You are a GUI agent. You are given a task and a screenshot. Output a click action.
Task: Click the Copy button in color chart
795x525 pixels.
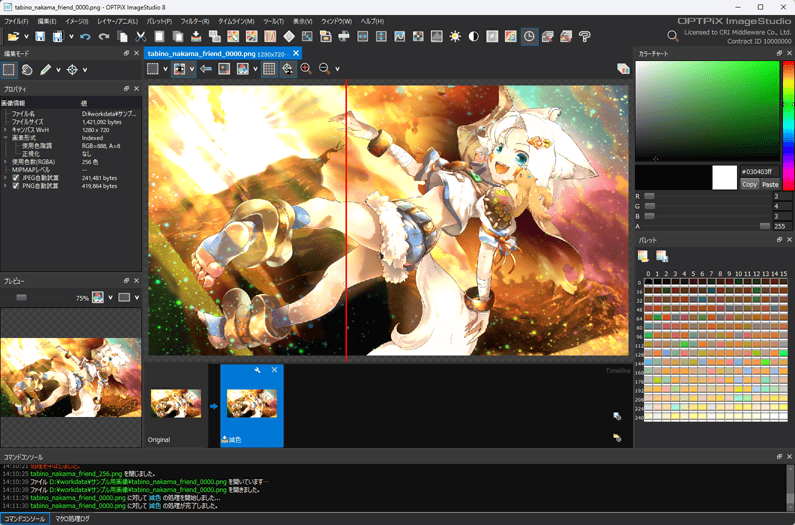click(749, 184)
